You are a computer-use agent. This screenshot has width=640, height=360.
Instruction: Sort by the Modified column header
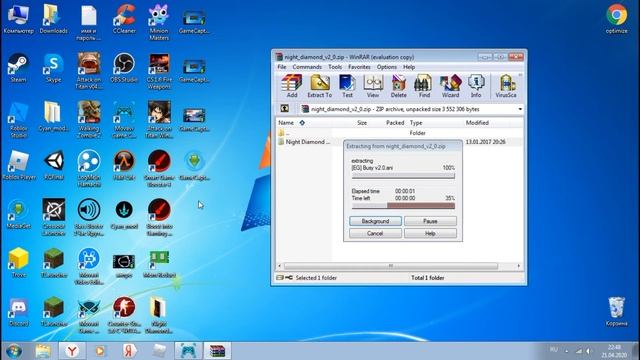point(477,122)
